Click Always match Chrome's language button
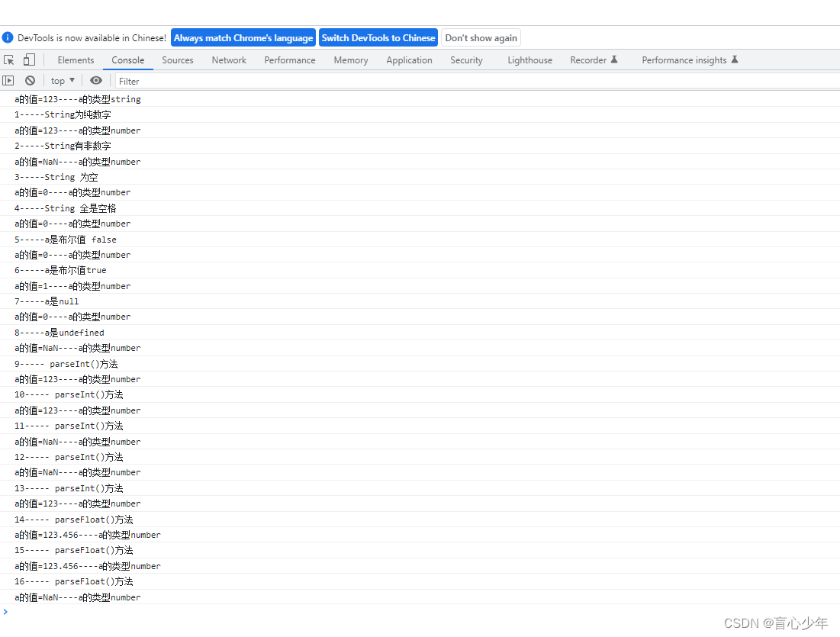Image resolution: width=840 pixels, height=637 pixels. [x=243, y=38]
